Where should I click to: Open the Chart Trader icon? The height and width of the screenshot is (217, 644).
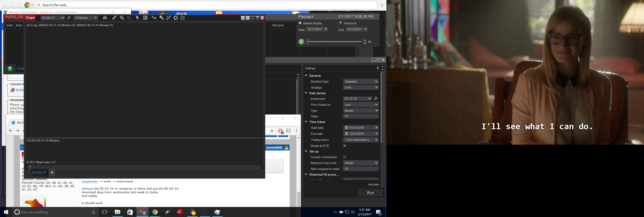[x=154, y=18]
